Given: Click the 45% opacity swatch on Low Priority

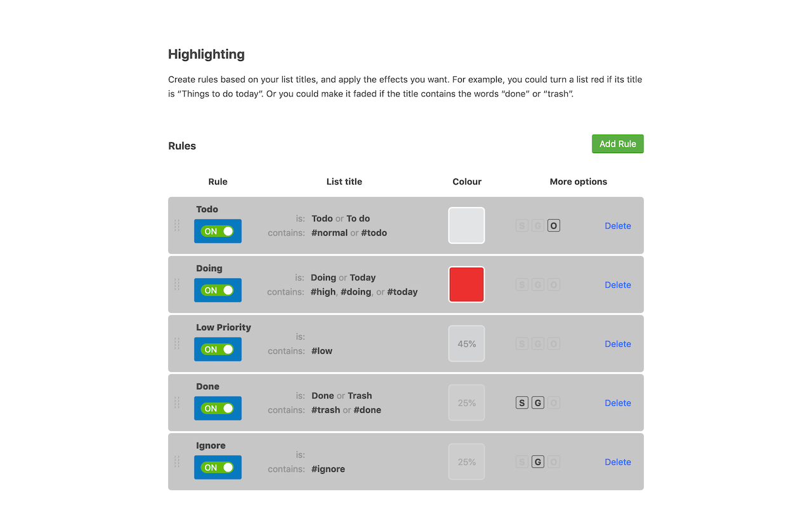Looking at the screenshot, I should click(x=466, y=344).
